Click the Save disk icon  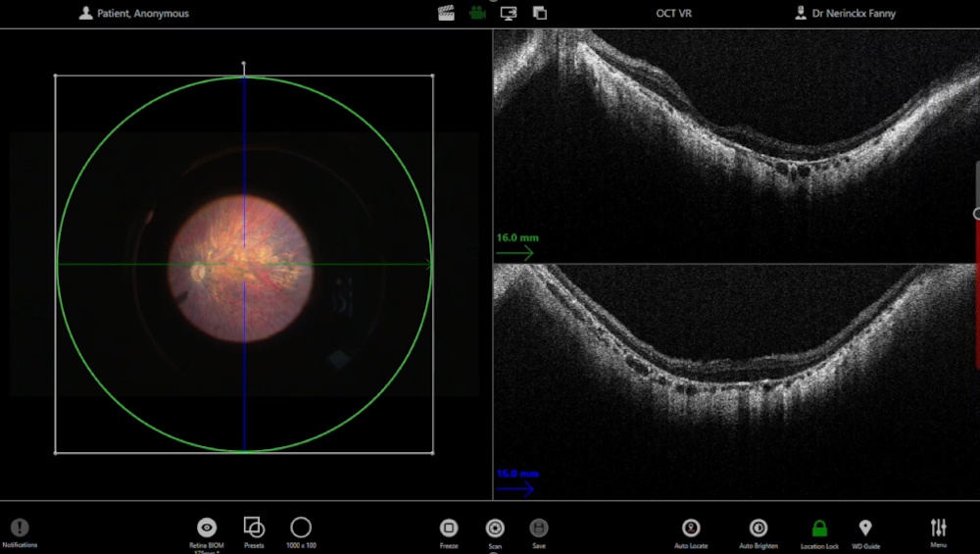point(539,528)
